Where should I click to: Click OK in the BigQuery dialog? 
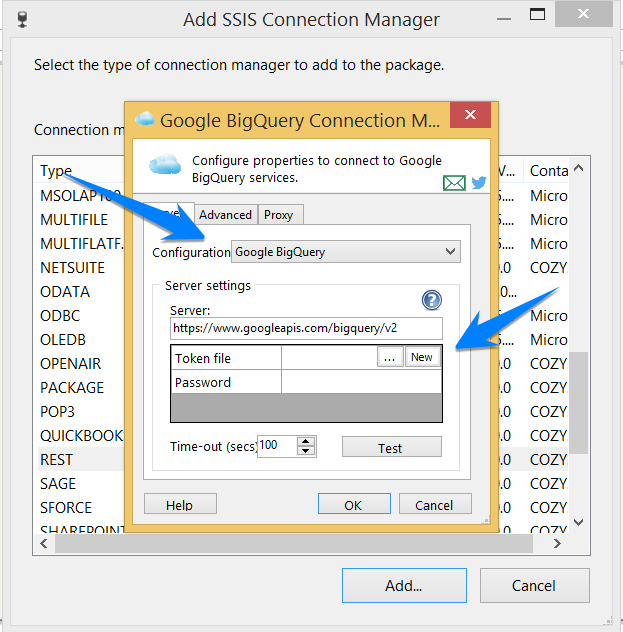[354, 504]
